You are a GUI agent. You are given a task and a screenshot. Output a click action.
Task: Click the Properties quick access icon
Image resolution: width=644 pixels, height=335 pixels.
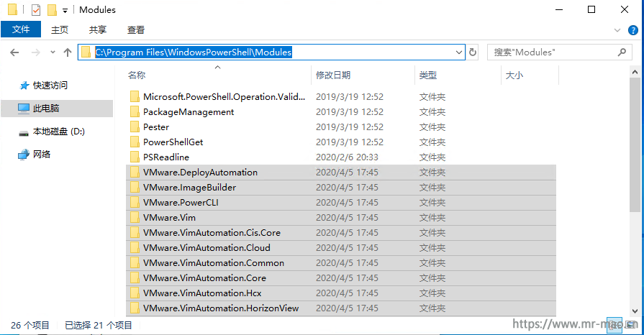36,9
